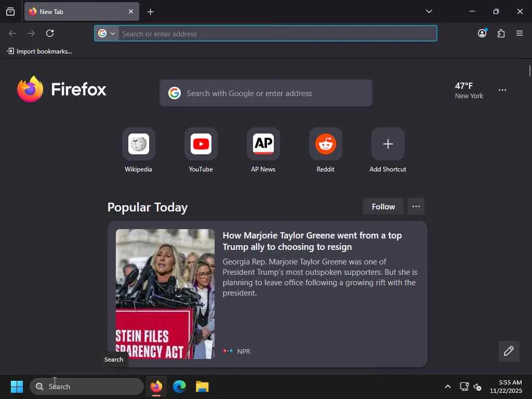Open the Marjorie Taylor Greene article headline
Screen dimensions: 532x399
[312, 241]
